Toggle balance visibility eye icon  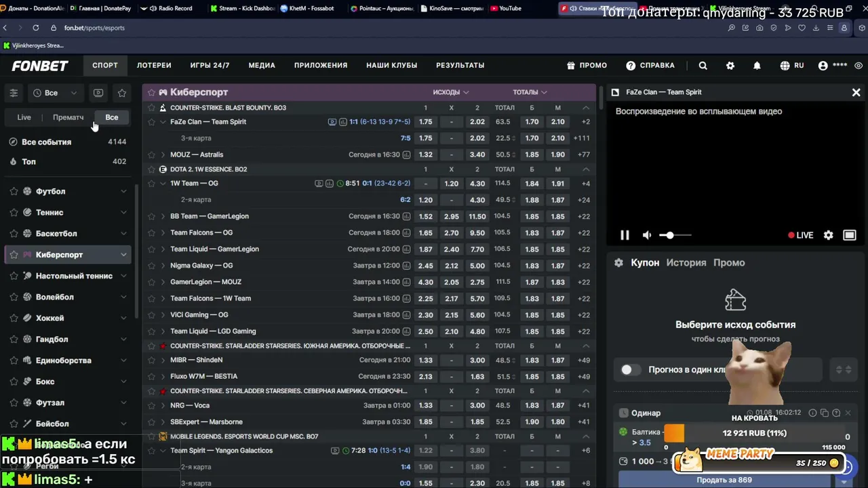[859, 66]
